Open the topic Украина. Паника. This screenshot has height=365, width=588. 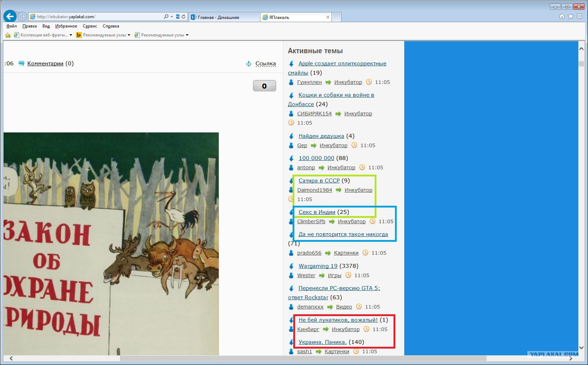pos(323,342)
